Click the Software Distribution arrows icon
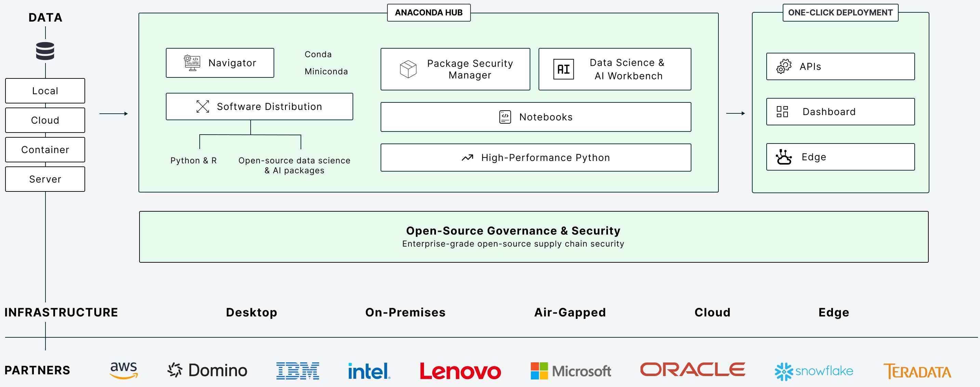980x387 pixels. tap(203, 107)
